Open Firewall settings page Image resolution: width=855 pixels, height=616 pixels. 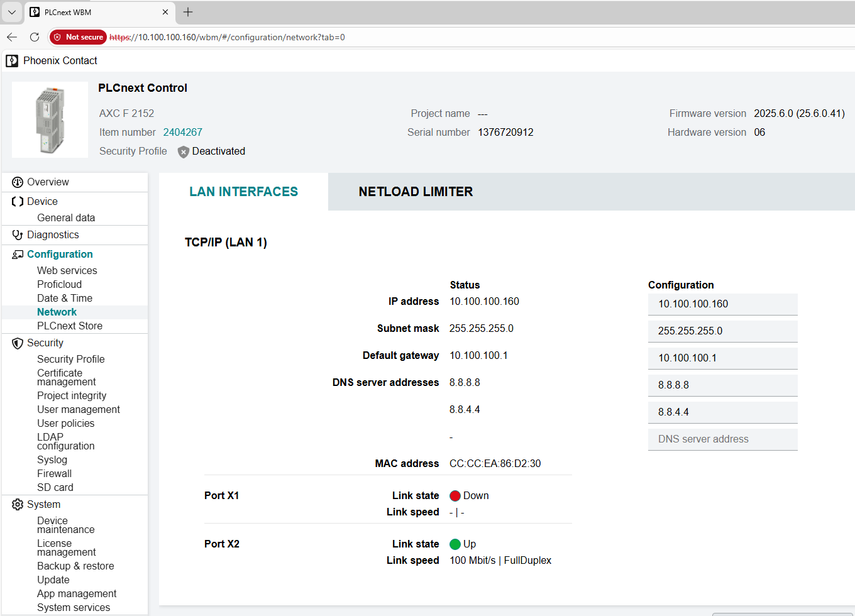click(55, 474)
